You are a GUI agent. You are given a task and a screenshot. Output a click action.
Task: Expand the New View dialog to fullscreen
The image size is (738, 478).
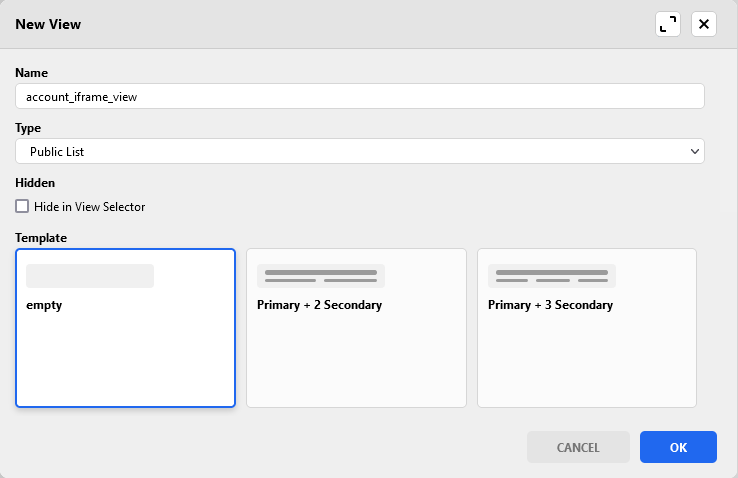click(x=668, y=24)
